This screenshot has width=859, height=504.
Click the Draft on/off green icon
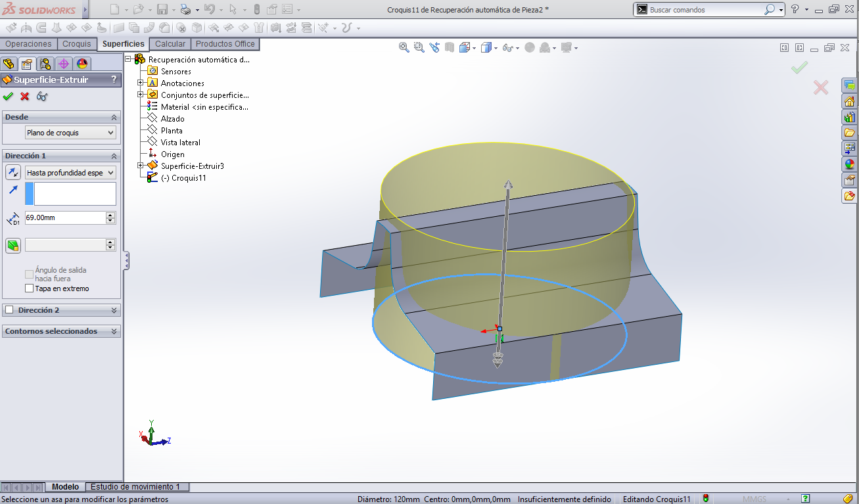click(13, 245)
